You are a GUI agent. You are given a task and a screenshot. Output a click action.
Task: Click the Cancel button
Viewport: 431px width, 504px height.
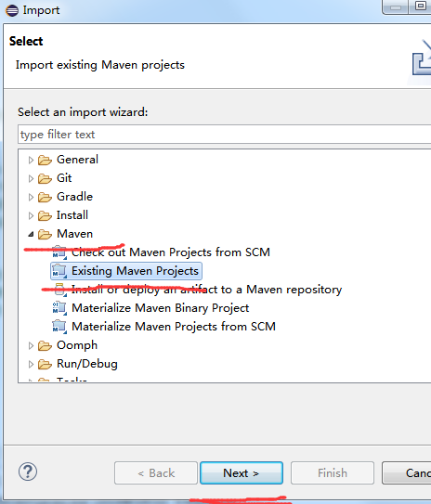pyautogui.click(x=407, y=473)
